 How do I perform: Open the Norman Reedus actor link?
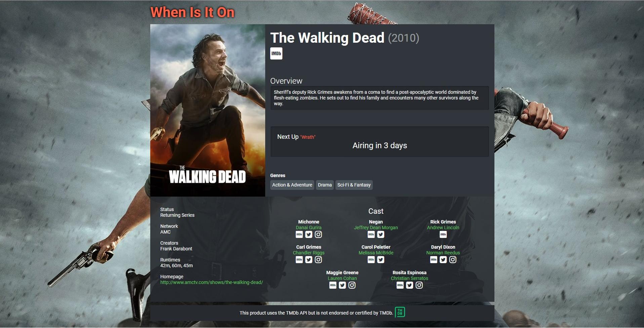[443, 253]
